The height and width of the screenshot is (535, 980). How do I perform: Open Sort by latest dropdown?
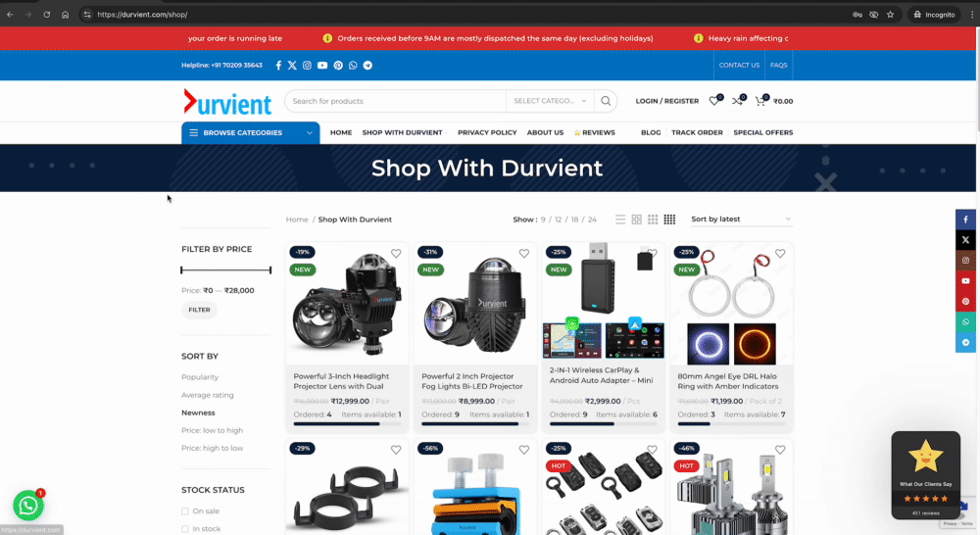[741, 219]
